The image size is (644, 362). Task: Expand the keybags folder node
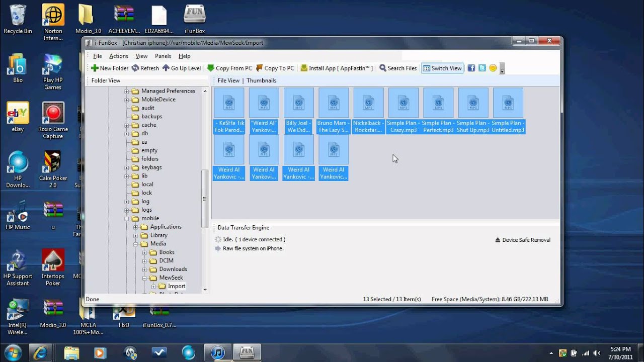click(127, 167)
